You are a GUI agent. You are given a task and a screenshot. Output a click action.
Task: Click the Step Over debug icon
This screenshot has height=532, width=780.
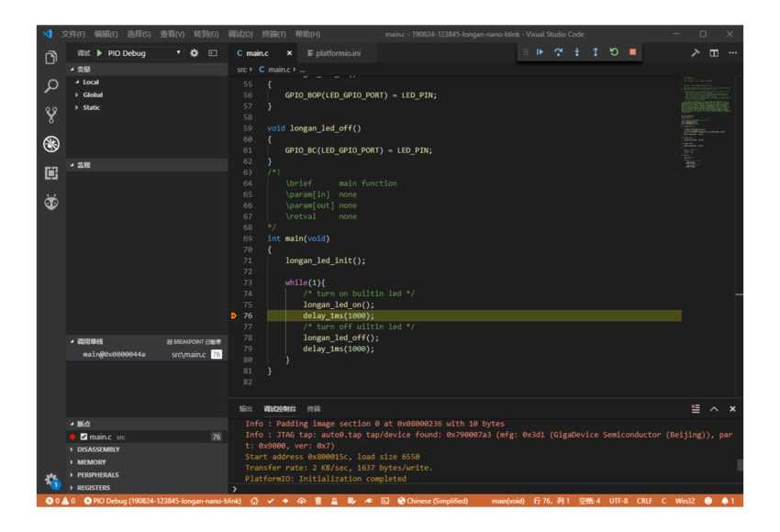[x=558, y=52]
